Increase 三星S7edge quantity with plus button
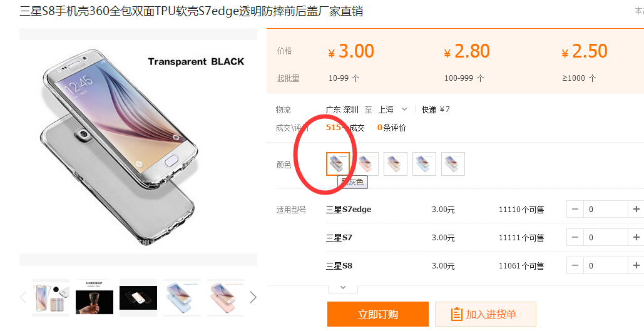Image resolution: width=644 pixels, height=331 pixels. [x=636, y=209]
